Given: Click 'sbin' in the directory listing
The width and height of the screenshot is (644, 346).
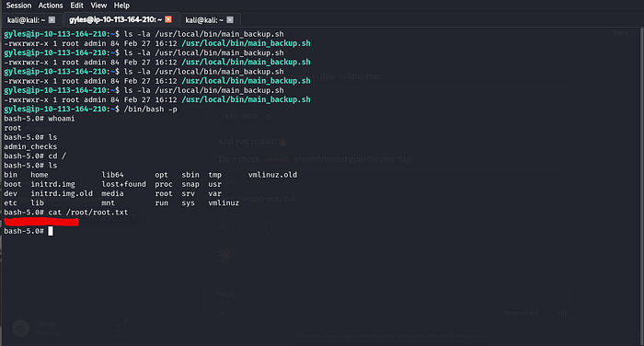Looking at the screenshot, I should click(190, 175).
